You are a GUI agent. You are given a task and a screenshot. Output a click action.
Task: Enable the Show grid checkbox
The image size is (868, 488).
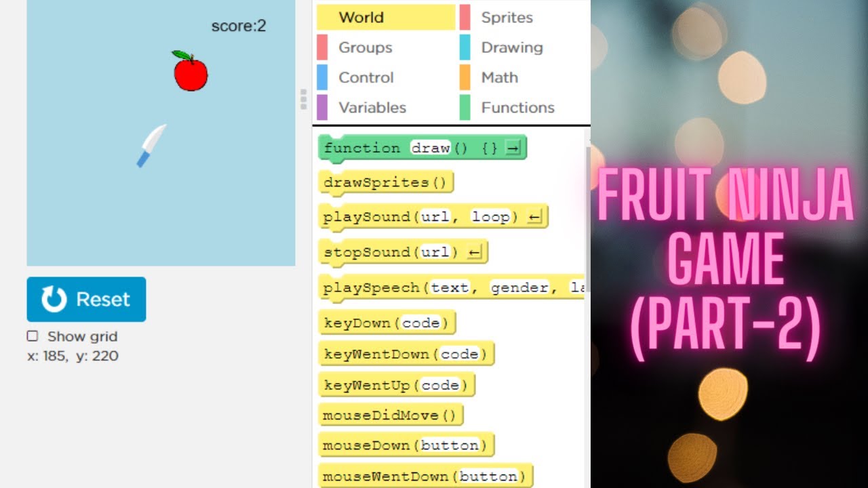33,336
